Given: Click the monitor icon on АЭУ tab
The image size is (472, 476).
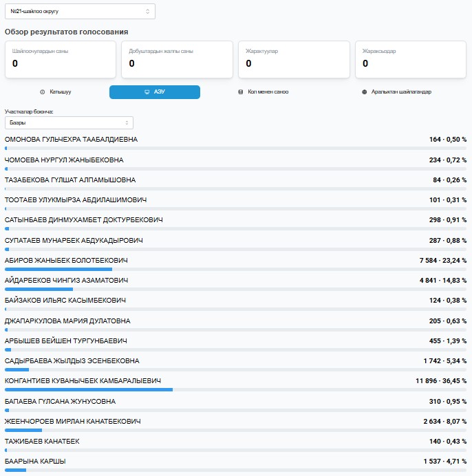Looking at the screenshot, I should coord(147,91).
